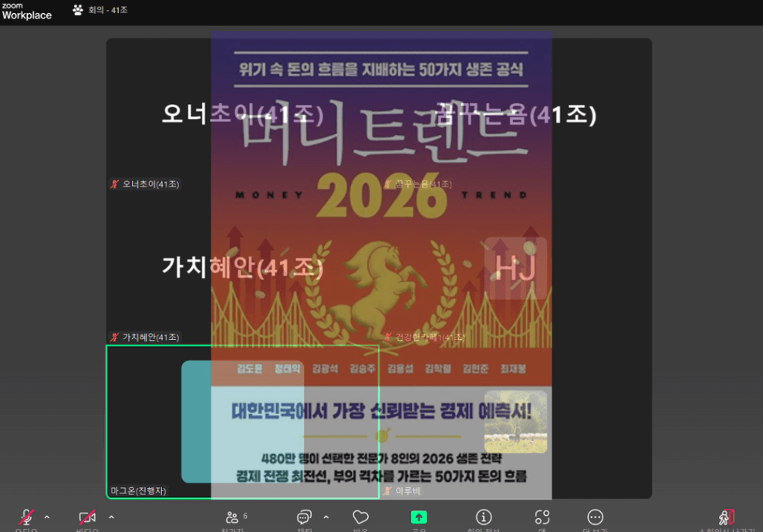
Task: Open audio options chevron next to microphone
Action: (47, 517)
